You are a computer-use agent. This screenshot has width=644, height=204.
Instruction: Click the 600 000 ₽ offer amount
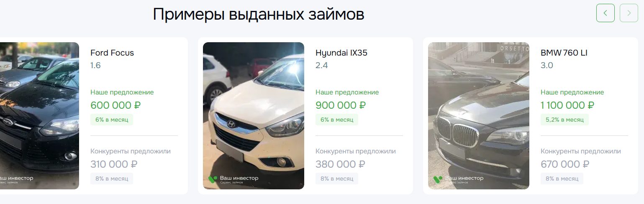115,105
